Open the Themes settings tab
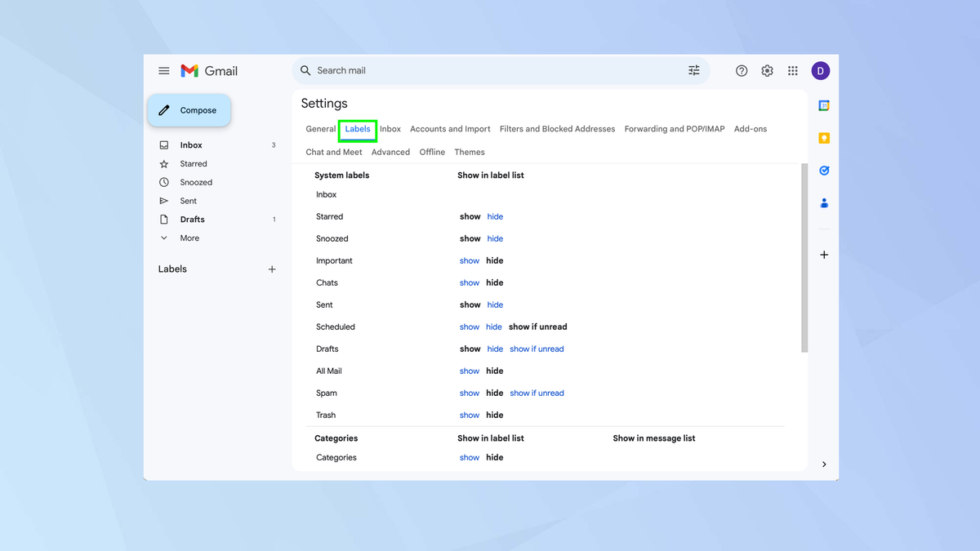The height and width of the screenshot is (551, 980). pos(470,152)
